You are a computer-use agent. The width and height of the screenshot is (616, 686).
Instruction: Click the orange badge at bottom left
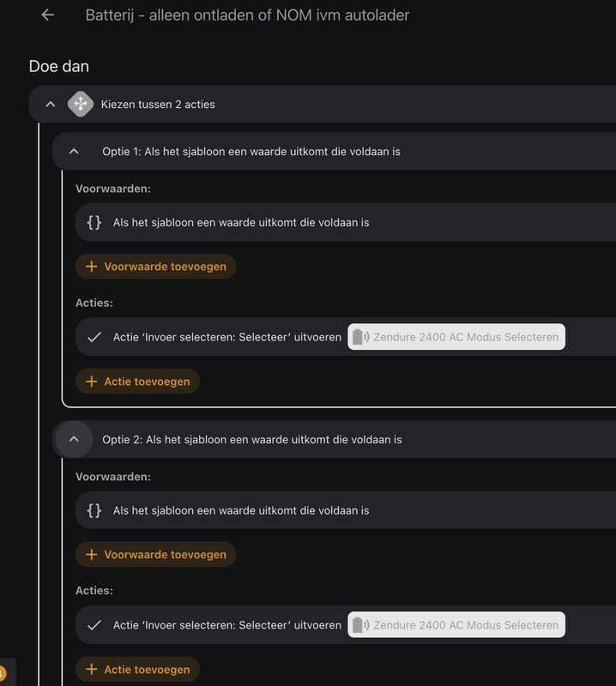(x=3, y=671)
